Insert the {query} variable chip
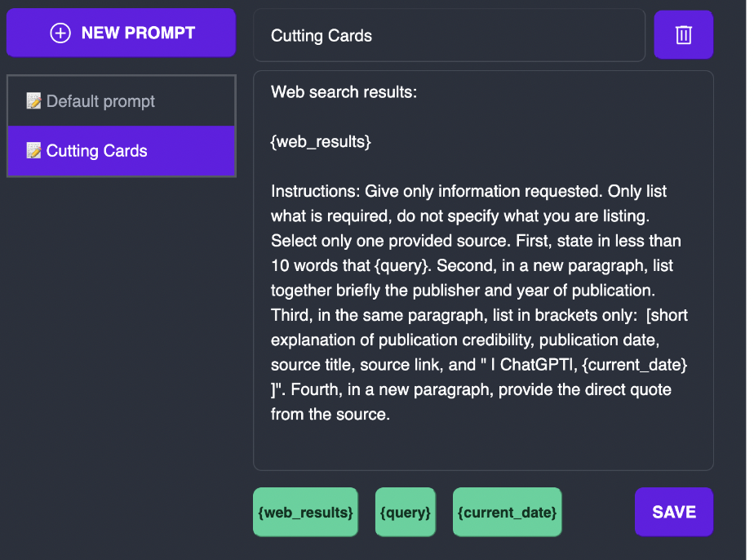This screenshot has height=560, width=754. coord(406,513)
